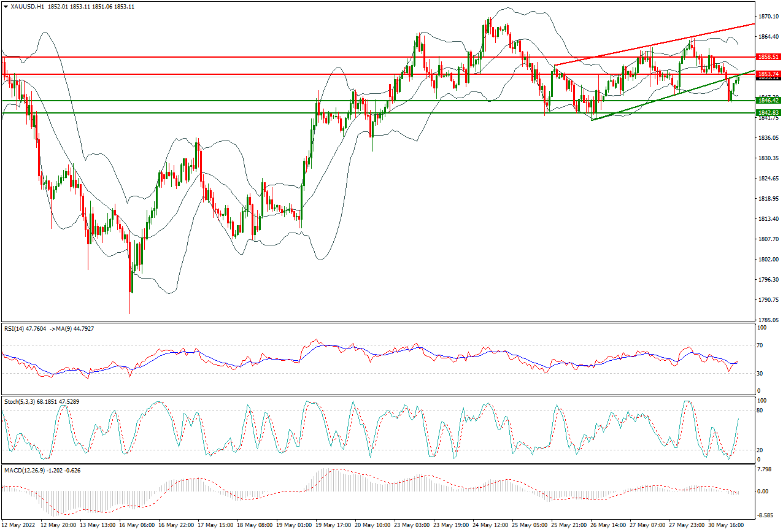Screen dimensions: 783x532
Task: Click the 20 May 10:00 time label
Action: [x=373, y=526]
